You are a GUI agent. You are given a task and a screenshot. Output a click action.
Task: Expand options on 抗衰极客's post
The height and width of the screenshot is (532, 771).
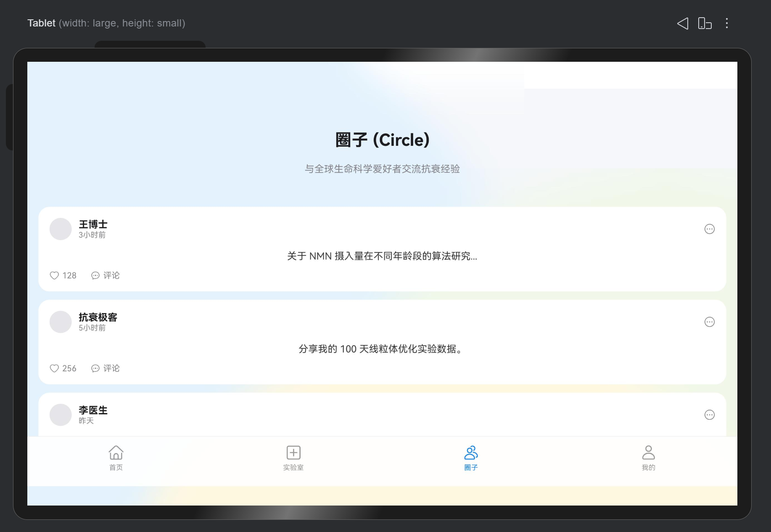point(709,322)
